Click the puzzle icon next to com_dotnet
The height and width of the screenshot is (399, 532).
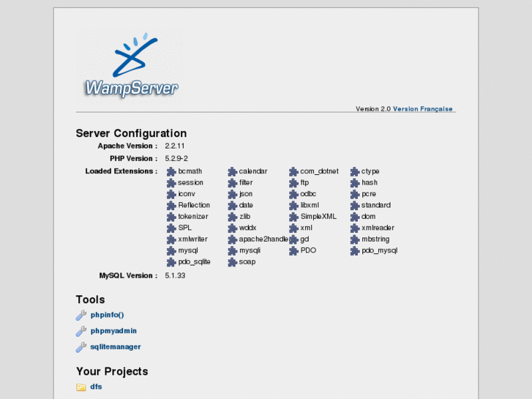click(x=293, y=171)
